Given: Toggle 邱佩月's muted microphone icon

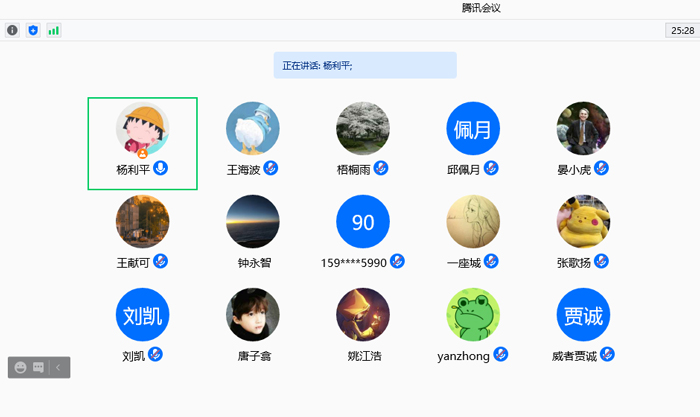Looking at the screenshot, I should [x=491, y=168].
